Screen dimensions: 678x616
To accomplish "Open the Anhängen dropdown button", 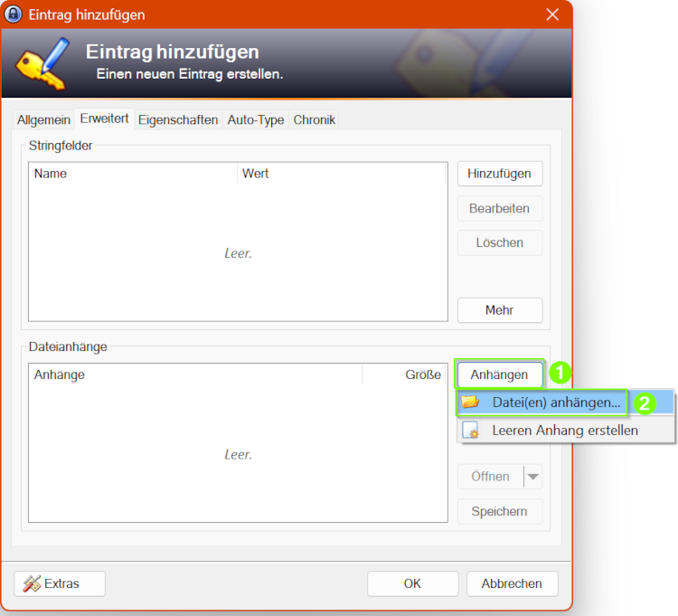I will (x=499, y=374).
